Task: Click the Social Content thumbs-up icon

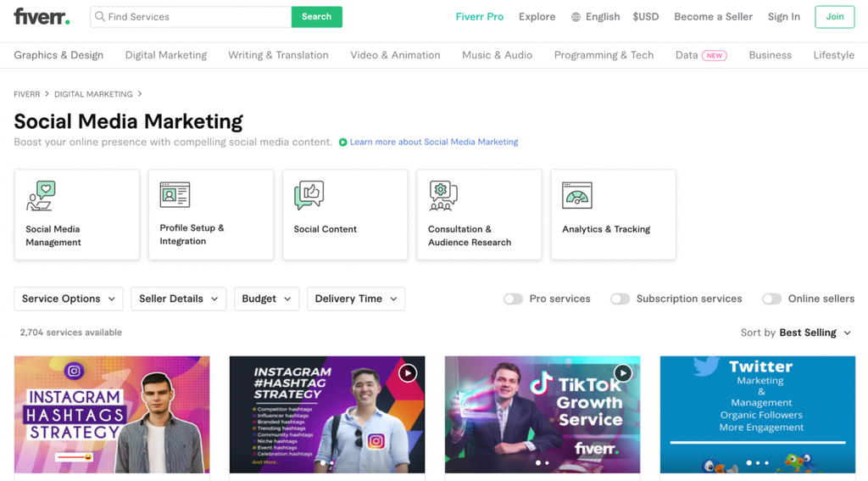Action: tap(309, 195)
